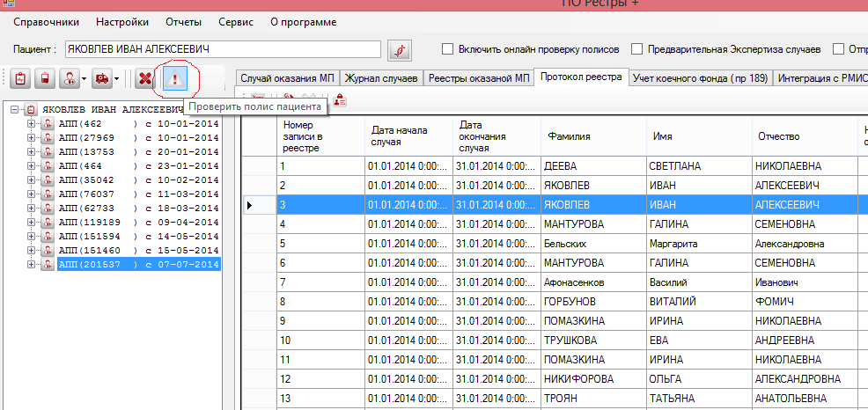The width and height of the screenshot is (868, 410).
Task: Click the clipboard chart toolbar icon
Action: (x=20, y=79)
